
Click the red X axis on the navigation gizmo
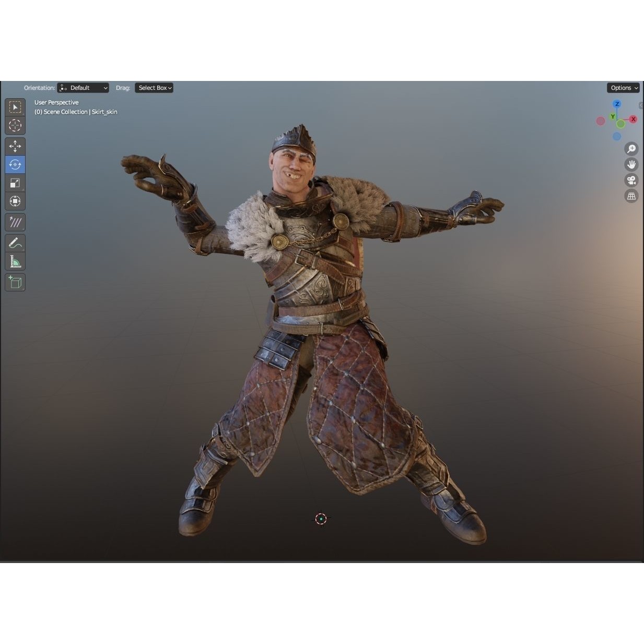click(633, 119)
